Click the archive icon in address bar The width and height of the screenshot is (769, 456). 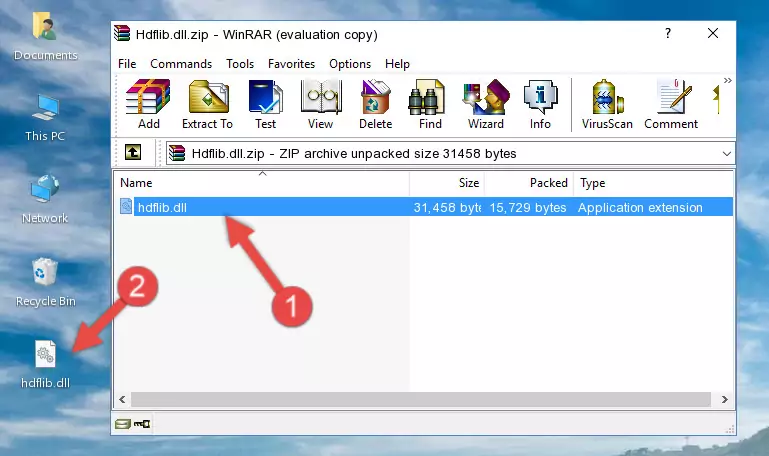coord(177,153)
